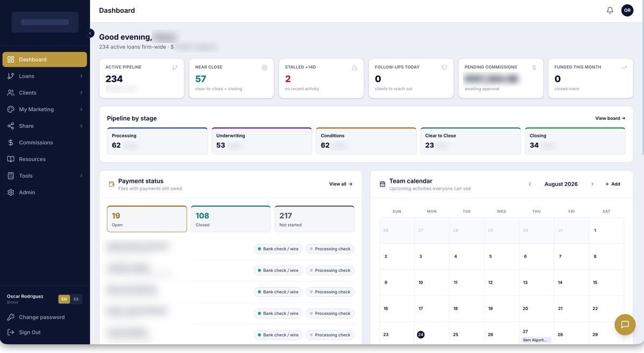Viewport: 644px width, 353px height.
Task: Expand the My Marketing submenu chevron
Action: 82,110
